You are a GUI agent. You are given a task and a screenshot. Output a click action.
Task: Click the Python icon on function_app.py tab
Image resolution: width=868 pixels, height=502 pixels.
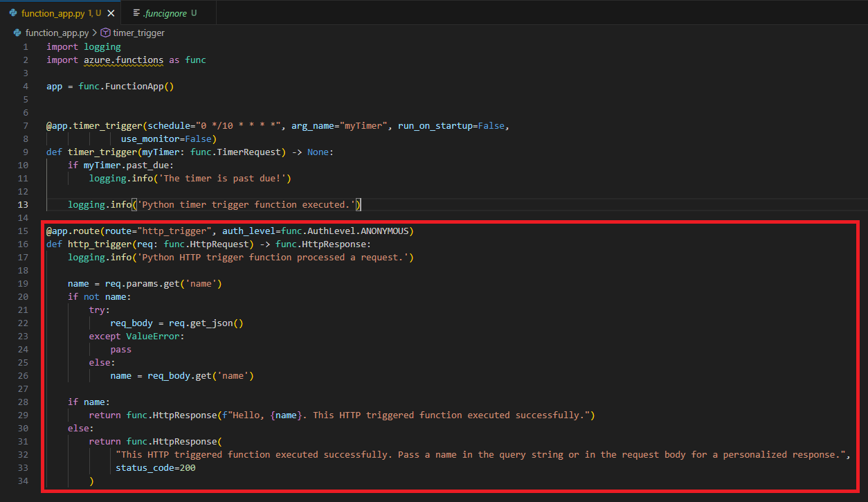[x=13, y=13]
